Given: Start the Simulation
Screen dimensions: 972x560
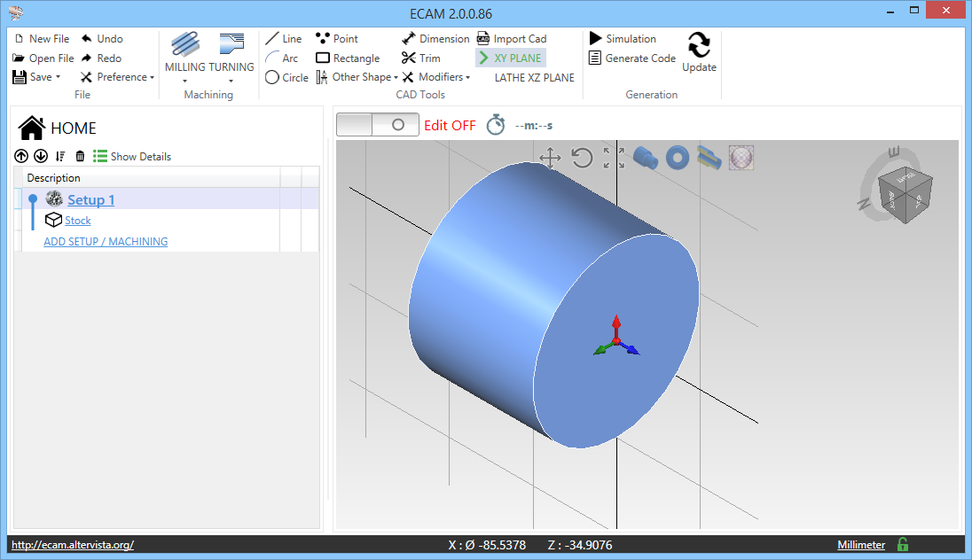Looking at the screenshot, I should [x=623, y=38].
